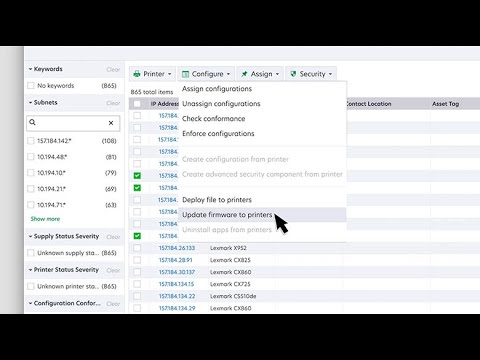Click Clear next to Subnets
The width and height of the screenshot is (480, 360).
coord(113,103)
